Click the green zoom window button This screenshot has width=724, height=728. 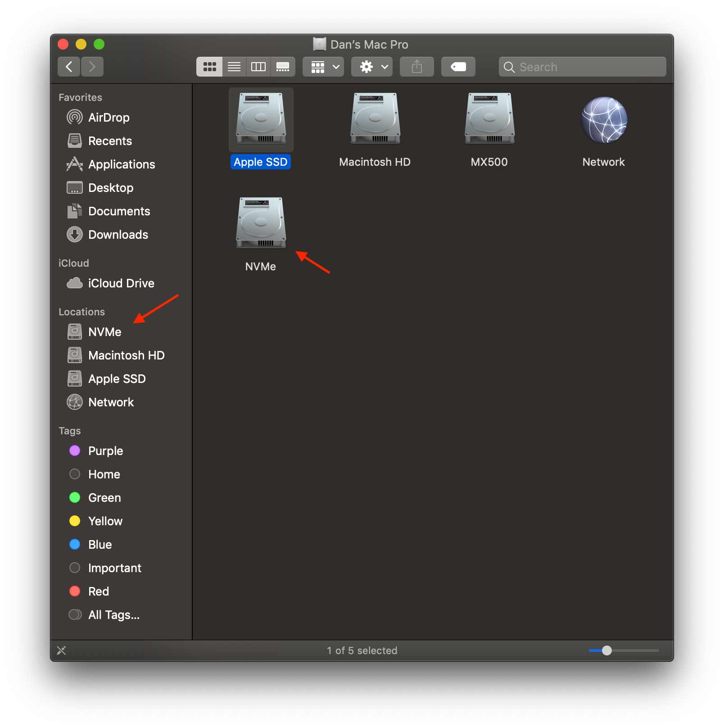click(99, 44)
